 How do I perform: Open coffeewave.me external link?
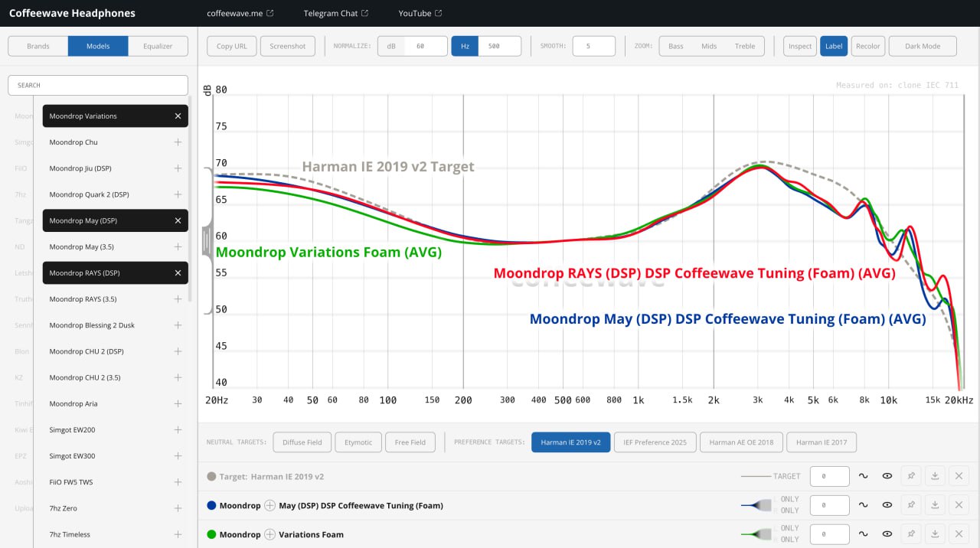pos(240,13)
